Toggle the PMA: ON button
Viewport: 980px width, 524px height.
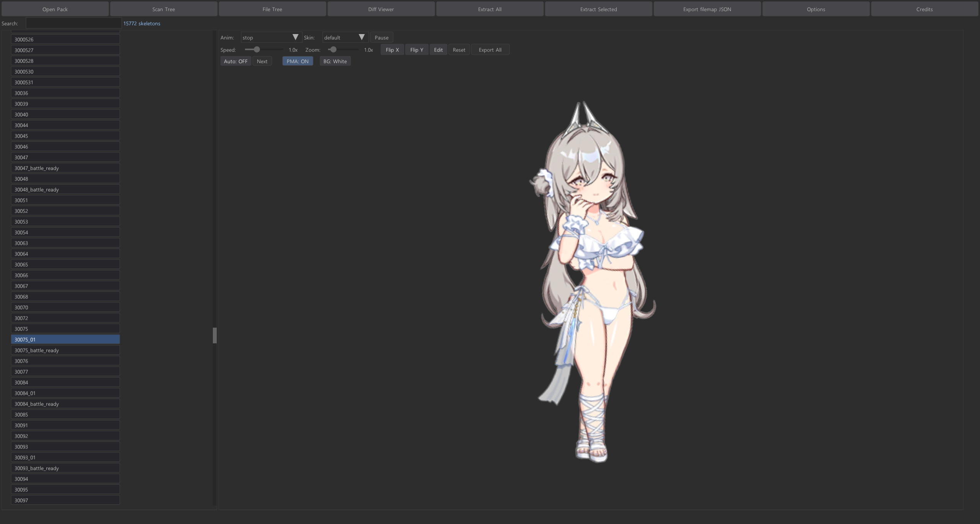[297, 61]
